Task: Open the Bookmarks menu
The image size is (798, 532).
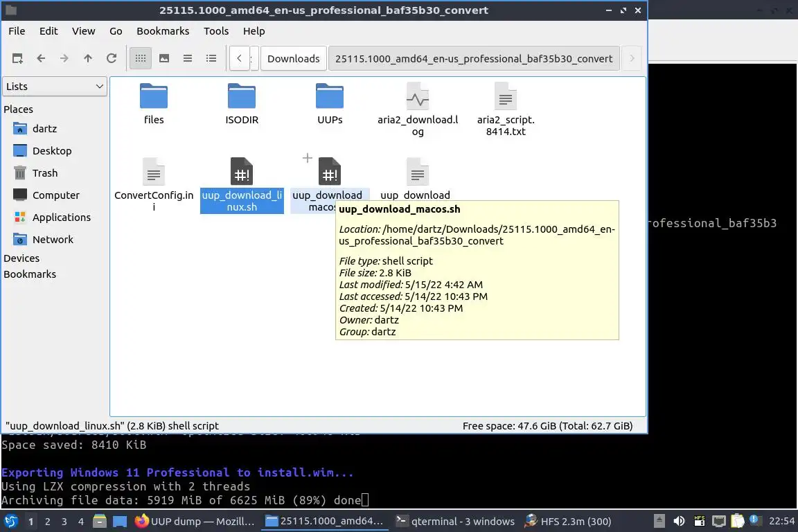Action: coord(163,31)
